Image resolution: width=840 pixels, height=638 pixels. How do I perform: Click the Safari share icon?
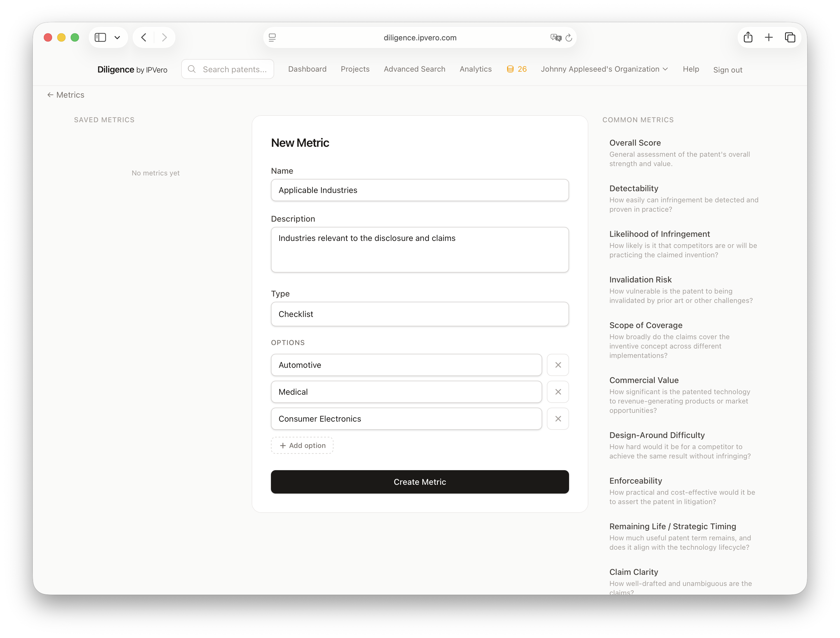click(748, 37)
